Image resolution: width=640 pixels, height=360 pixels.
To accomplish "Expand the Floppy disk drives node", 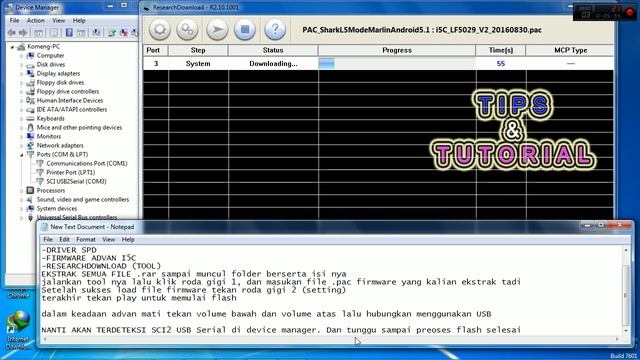I will (x=22, y=82).
